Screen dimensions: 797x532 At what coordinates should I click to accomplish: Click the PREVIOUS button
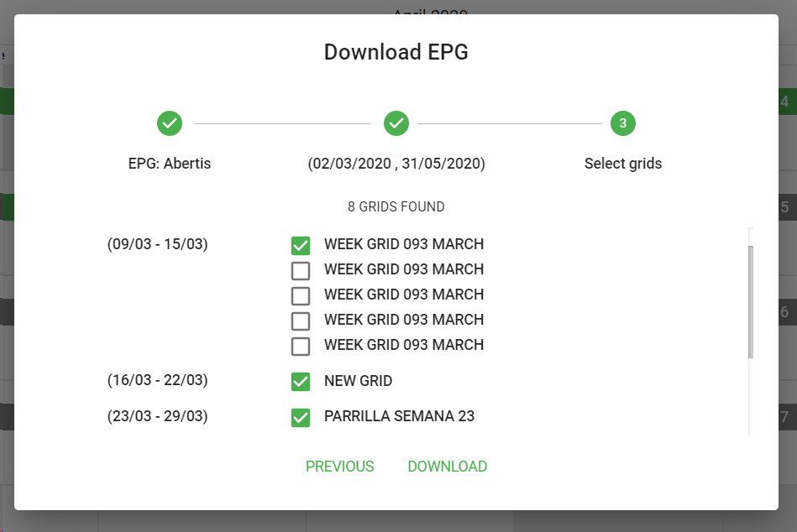(x=340, y=467)
